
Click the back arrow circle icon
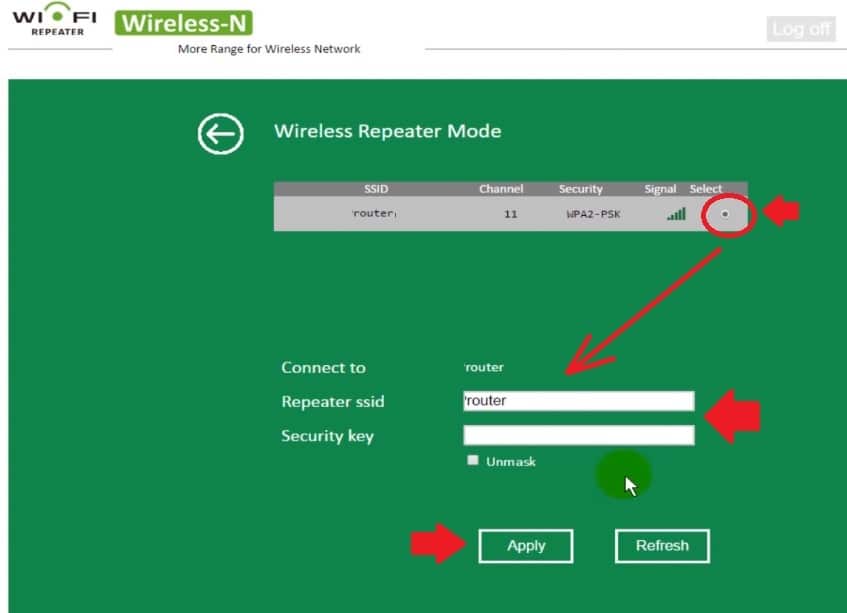(220, 133)
